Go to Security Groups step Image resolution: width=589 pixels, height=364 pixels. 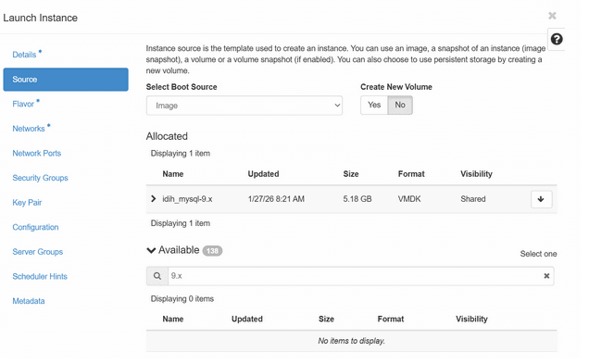coord(40,178)
